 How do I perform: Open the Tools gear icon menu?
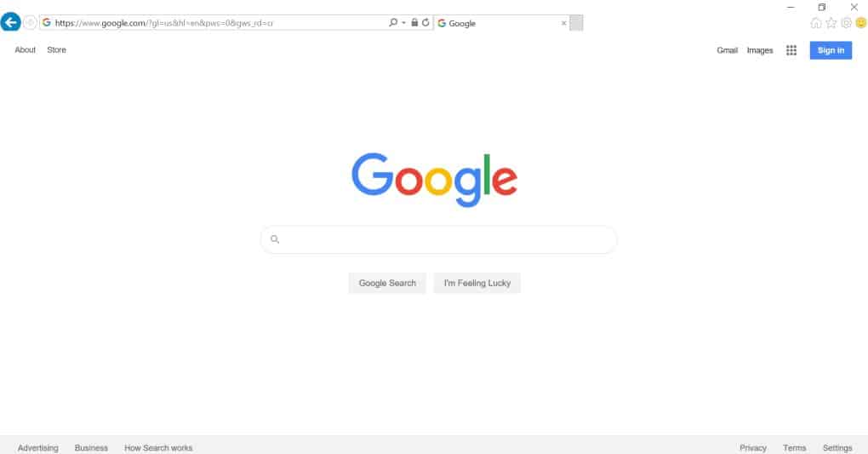click(x=846, y=23)
